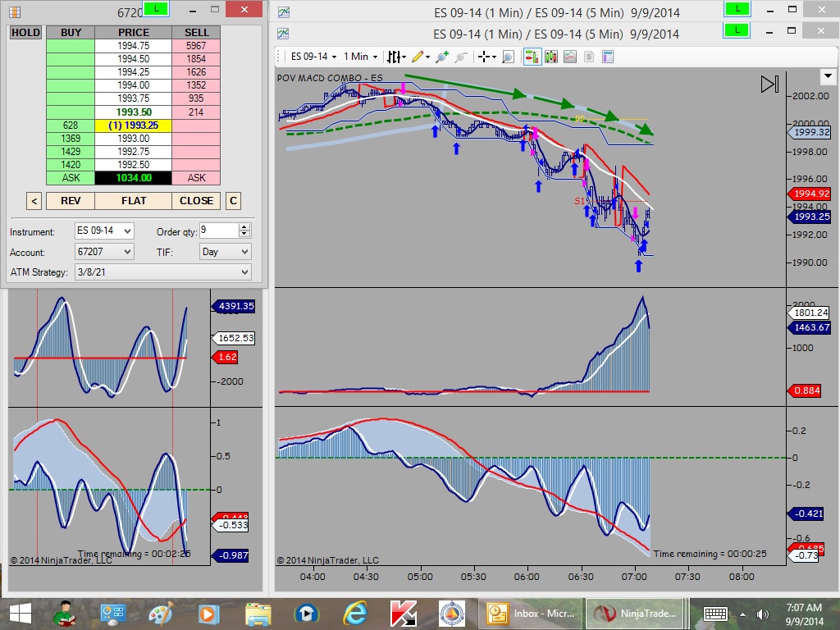Toggle the Chart Trader icon

point(532,57)
